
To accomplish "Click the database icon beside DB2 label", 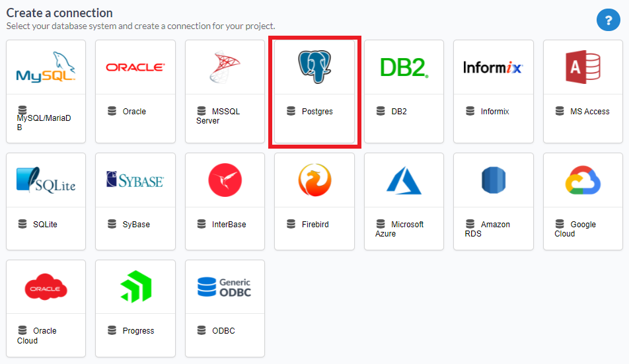I will pos(381,111).
